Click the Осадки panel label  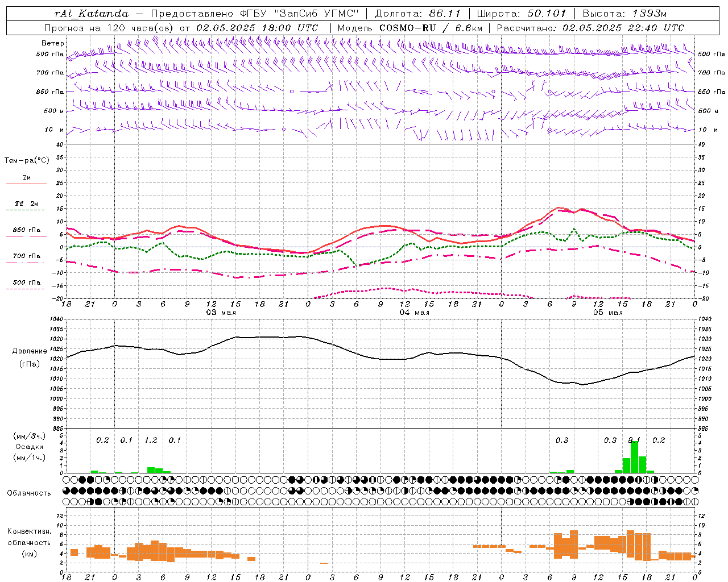[29, 447]
